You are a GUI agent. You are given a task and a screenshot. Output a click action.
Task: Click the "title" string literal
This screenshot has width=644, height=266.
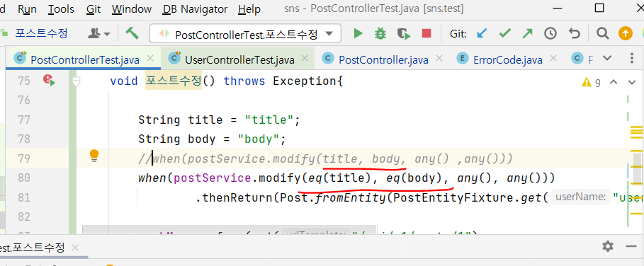[x=269, y=120]
